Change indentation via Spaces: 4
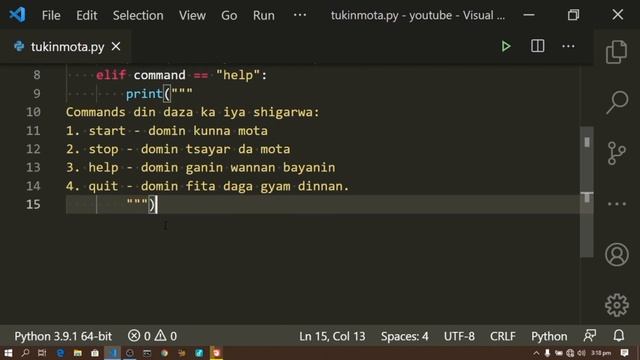 pos(404,336)
